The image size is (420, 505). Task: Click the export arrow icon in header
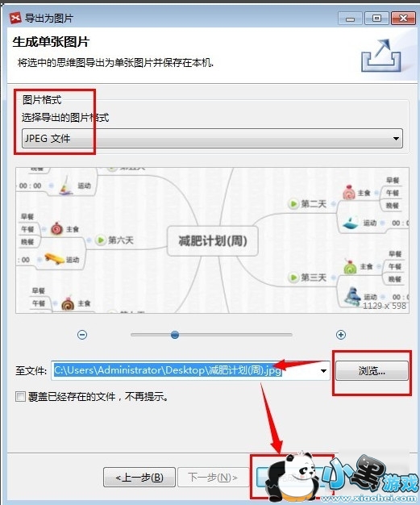pos(381,56)
